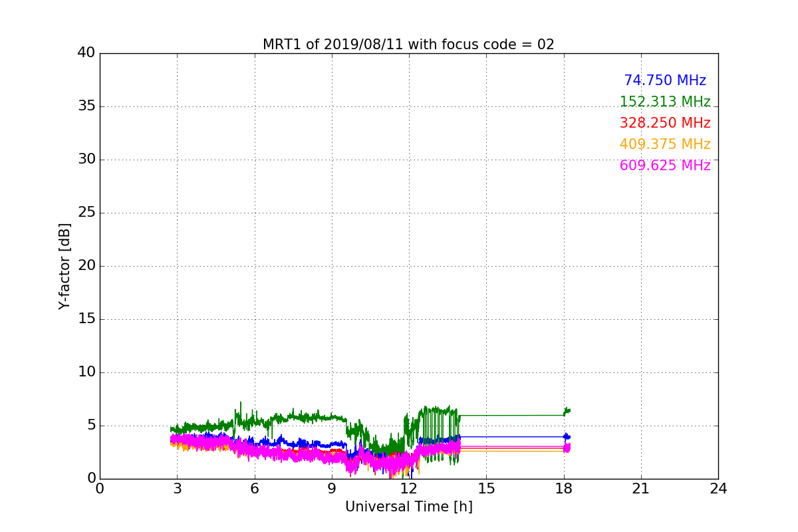
Task: Click the Y-factor [dB] axis label
Action: 65,266
